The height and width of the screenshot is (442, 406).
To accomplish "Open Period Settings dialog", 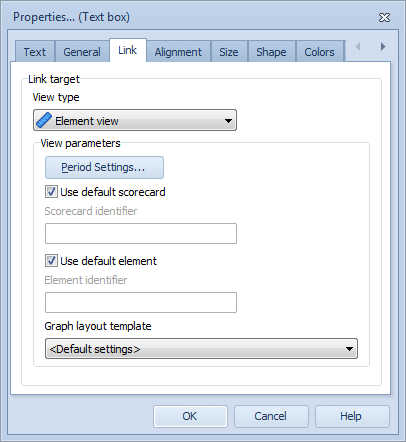I will tap(104, 167).
